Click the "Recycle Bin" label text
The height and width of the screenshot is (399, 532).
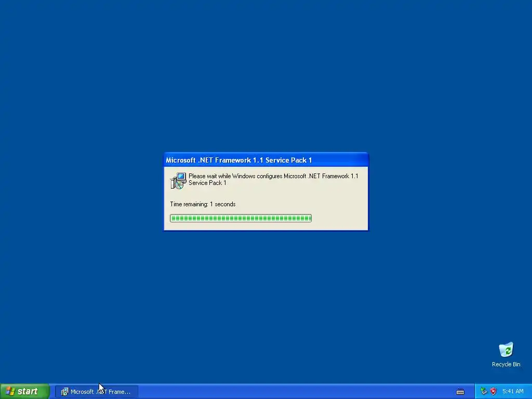(x=506, y=364)
